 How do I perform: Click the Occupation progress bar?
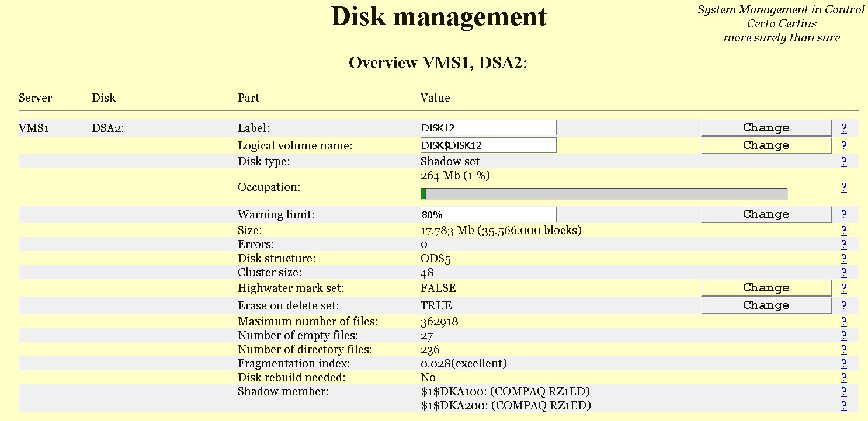tap(604, 194)
